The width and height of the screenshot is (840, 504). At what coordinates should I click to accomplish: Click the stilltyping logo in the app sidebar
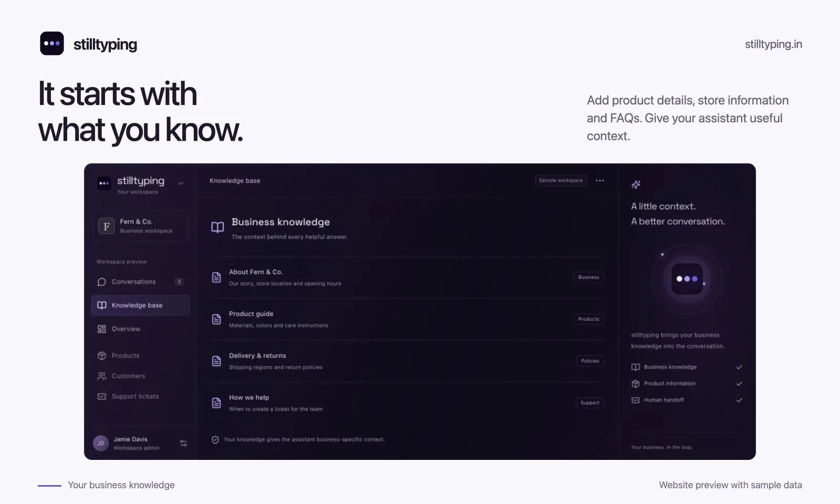tap(104, 183)
